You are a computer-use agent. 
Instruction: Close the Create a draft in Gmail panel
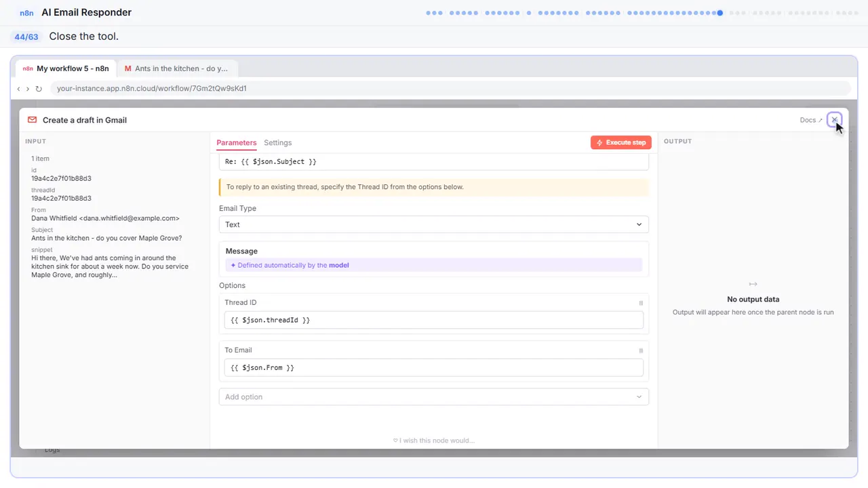pyautogui.click(x=835, y=120)
